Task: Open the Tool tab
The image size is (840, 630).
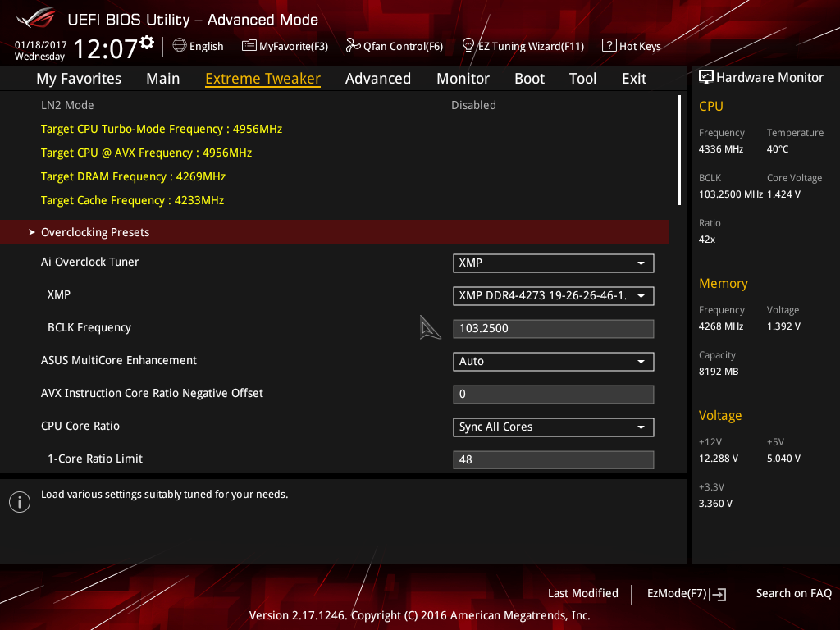Action: [x=582, y=79]
